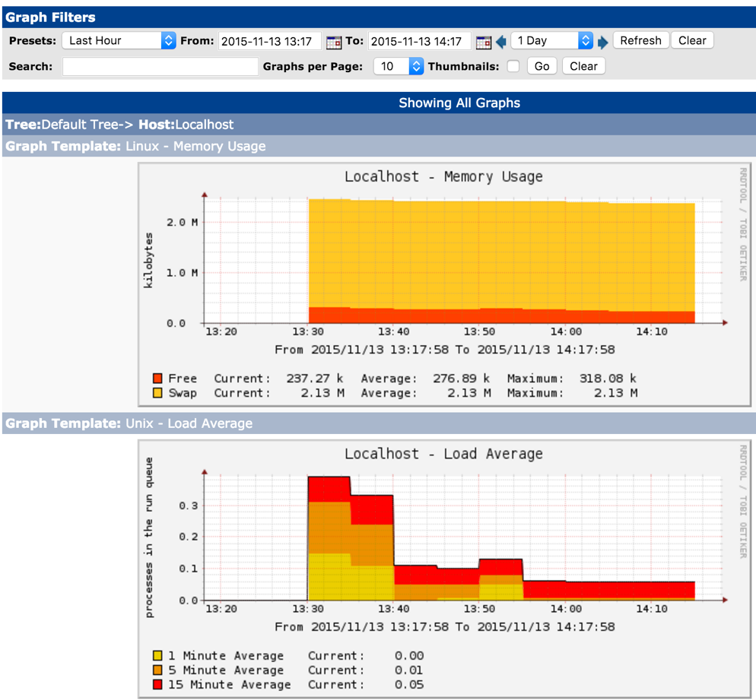This screenshot has height=700, width=756.
Task: Enable the Thumbnails checkbox
Action: pyautogui.click(x=513, y=66)
